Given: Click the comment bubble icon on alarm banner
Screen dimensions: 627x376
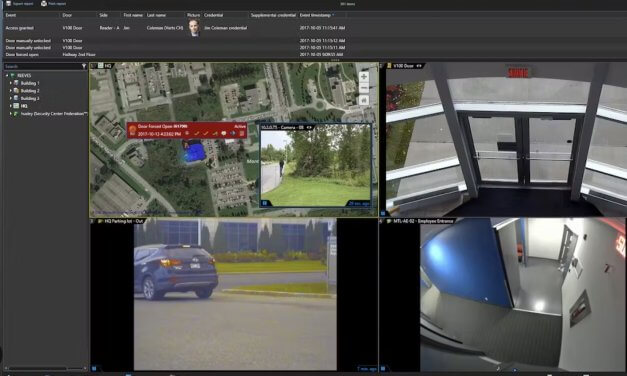Looking at the screenshot, I should 224,134.
